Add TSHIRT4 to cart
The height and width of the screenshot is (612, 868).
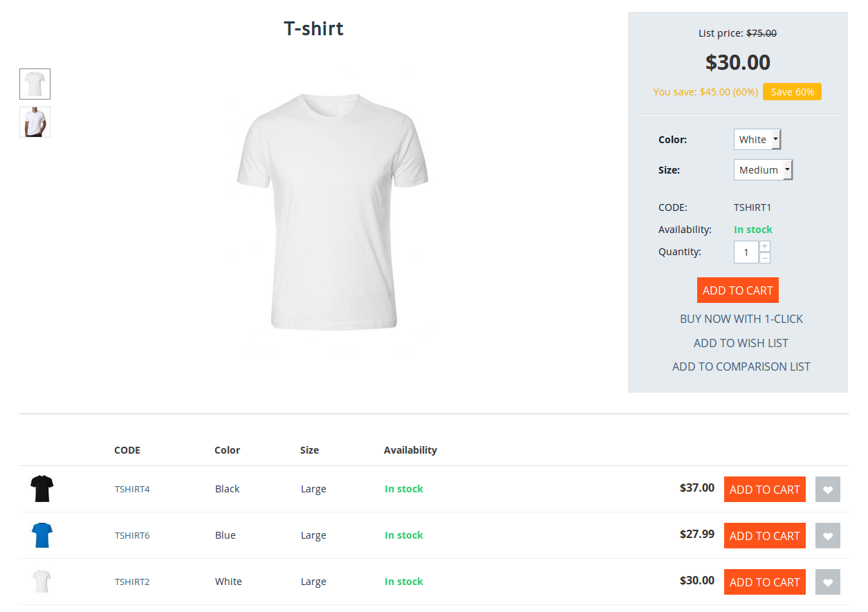click(x=765, y=490)
